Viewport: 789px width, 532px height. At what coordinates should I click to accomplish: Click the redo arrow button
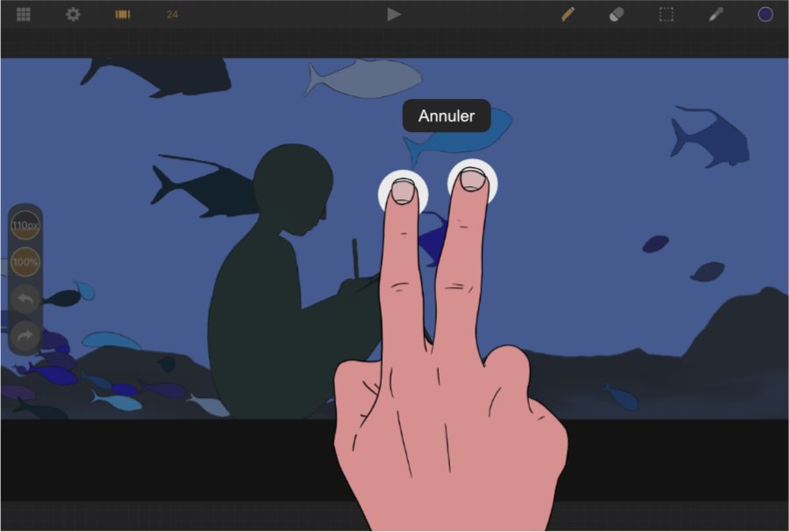(25, 335)
